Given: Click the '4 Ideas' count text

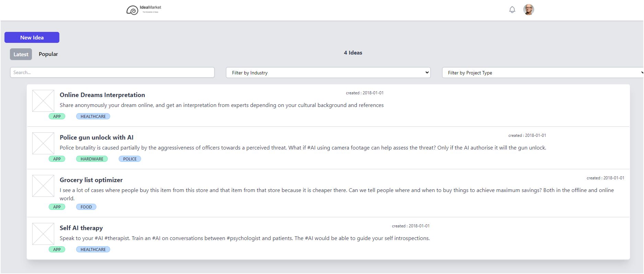Looking at the screenshot, I should click(353, 53).
